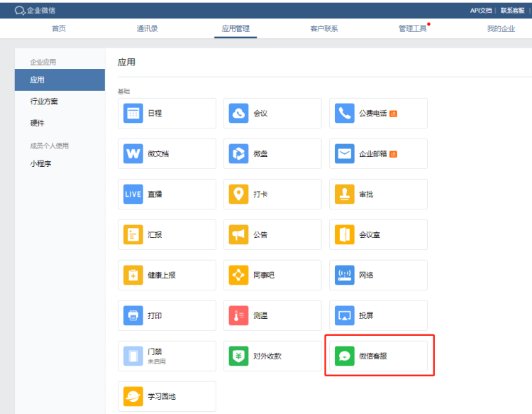Open the 直播 LIVE icon
Screen dimensions: 532x414
coord(133,194)
